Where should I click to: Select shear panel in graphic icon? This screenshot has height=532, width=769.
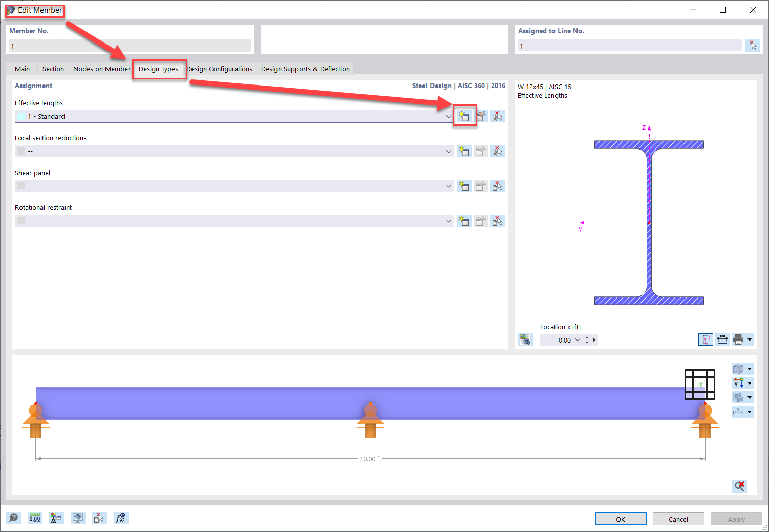pos(498,186)
